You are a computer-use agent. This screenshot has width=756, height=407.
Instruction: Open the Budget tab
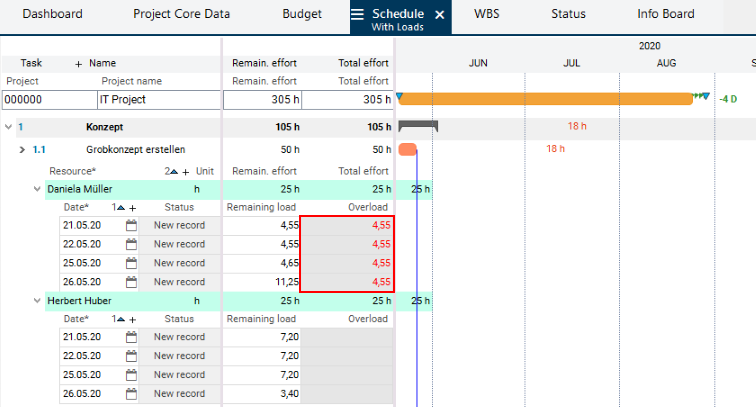point(301,15)
